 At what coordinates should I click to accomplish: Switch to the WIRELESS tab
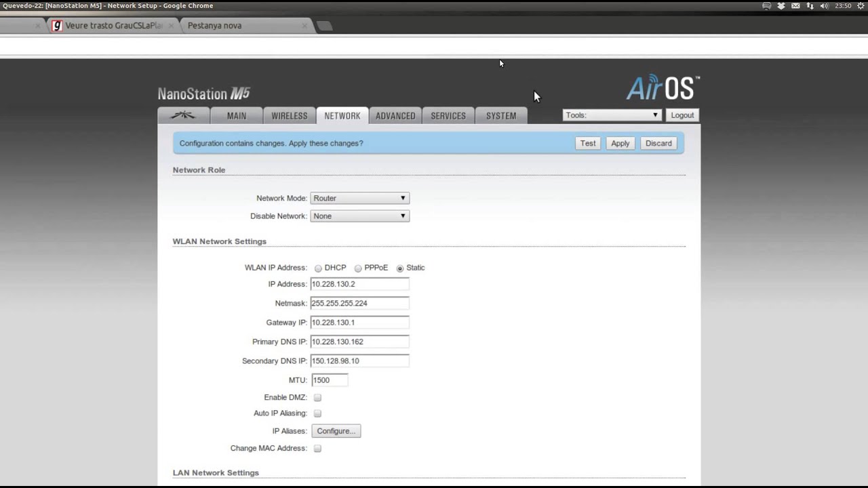(290, 116)
